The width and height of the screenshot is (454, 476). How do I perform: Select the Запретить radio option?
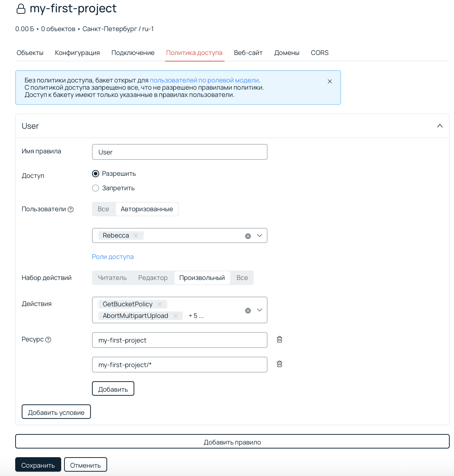click(96, 188)
